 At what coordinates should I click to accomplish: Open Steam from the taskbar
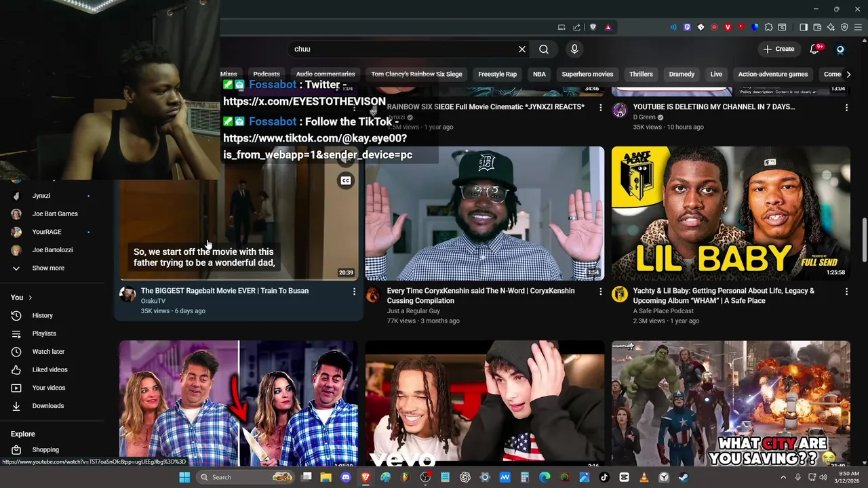click(684, 477)
